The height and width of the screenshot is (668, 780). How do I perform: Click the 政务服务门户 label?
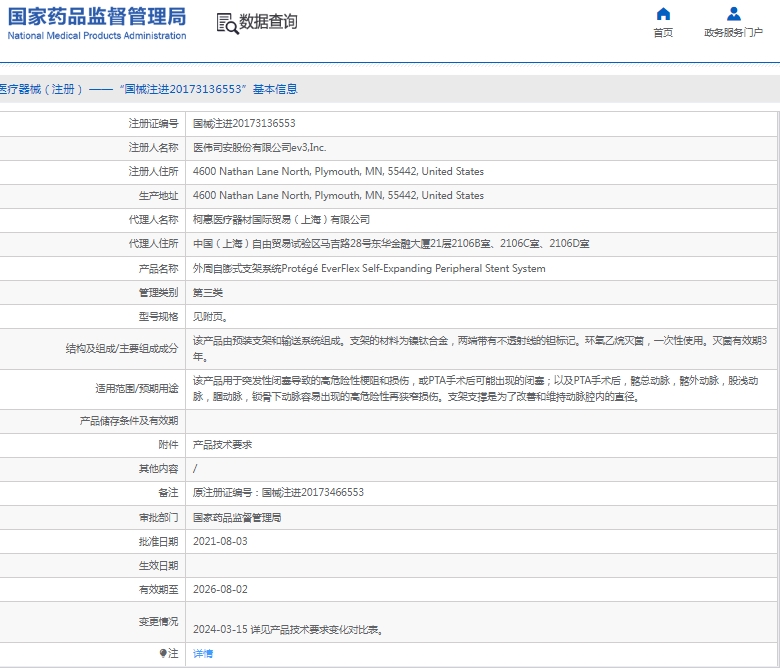733,33
